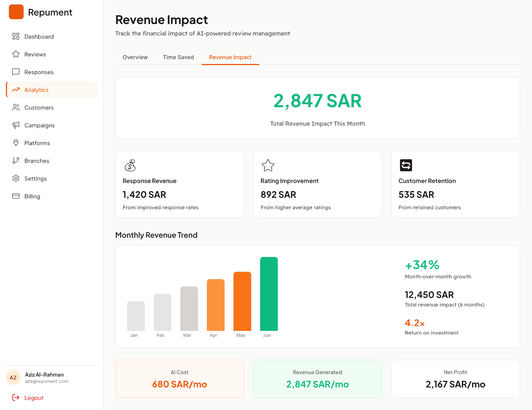
Task: Click the Revenue Impact page heading
Action: coord(161,20)
